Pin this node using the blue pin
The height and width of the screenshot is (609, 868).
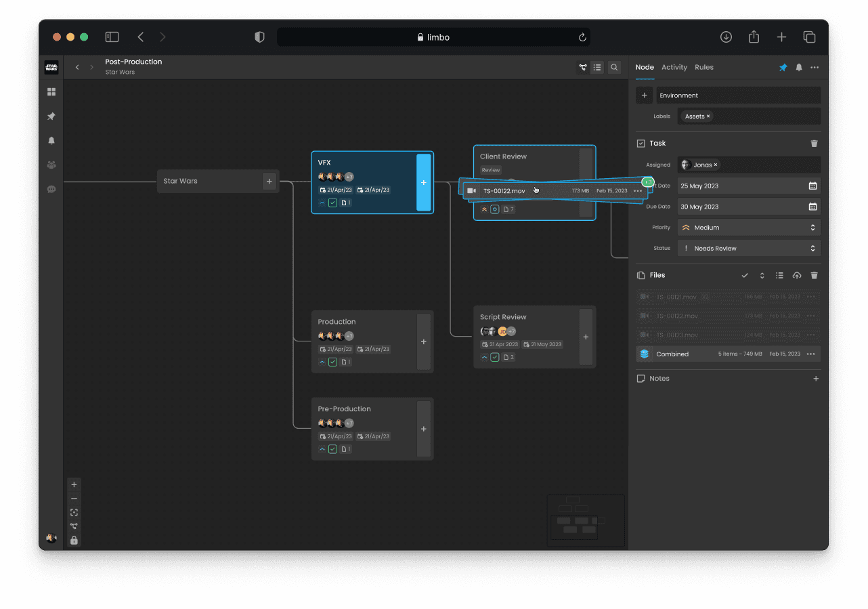[783, 67]
